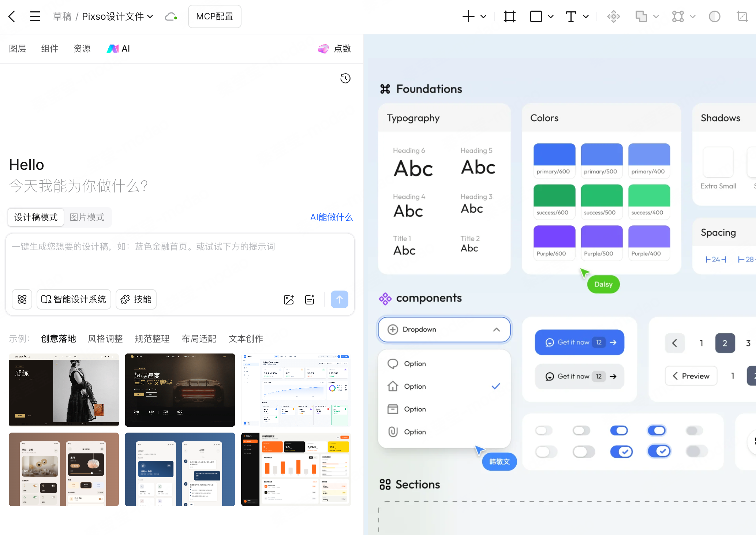Switch to the 图层 tab

18,49
